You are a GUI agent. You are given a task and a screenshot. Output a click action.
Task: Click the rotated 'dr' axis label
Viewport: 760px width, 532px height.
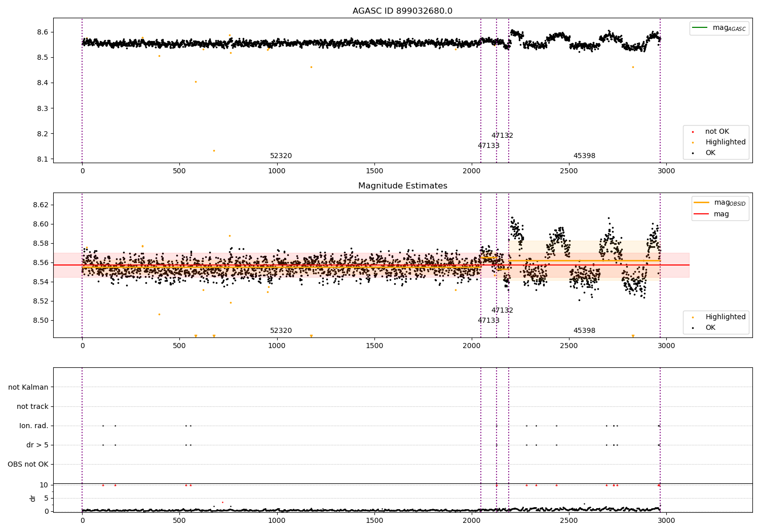tap(33, 498)
